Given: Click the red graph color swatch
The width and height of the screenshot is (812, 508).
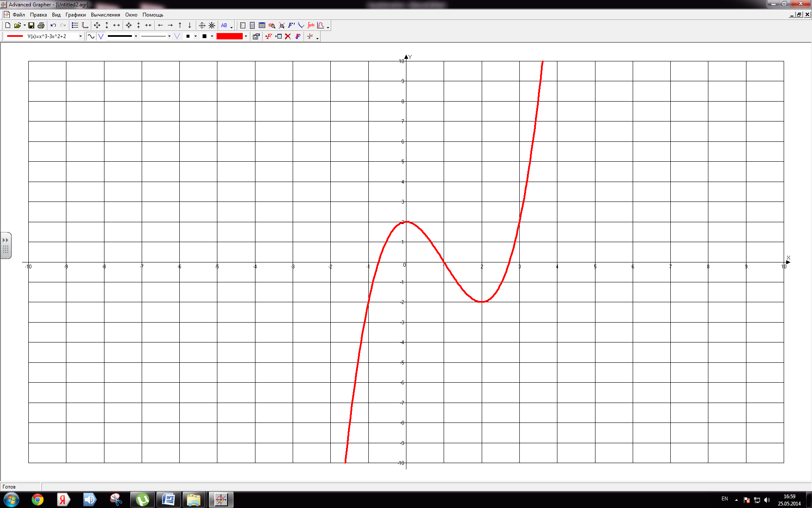Looking at the screenshot, I should pos(229,36).
